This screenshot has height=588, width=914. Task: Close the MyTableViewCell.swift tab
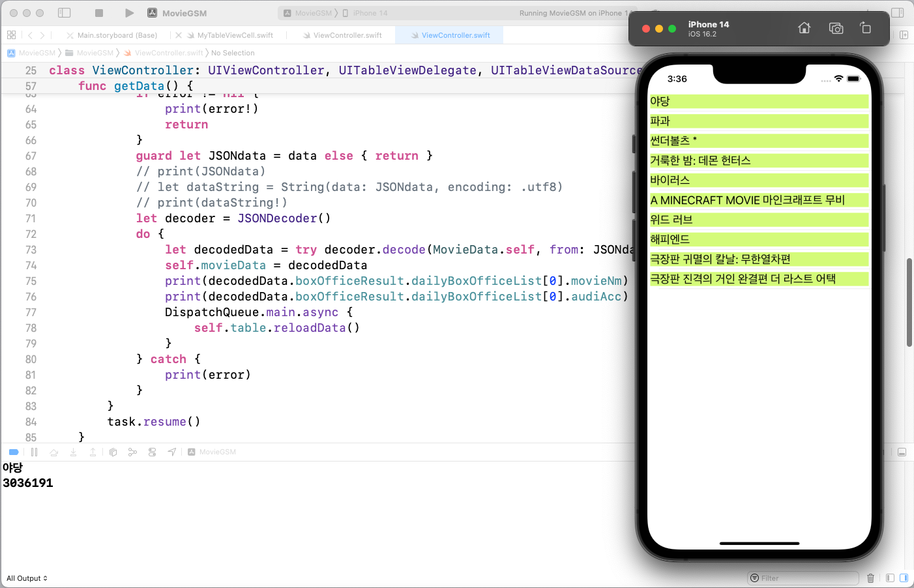pyautogui.click(x=179, y=35)
